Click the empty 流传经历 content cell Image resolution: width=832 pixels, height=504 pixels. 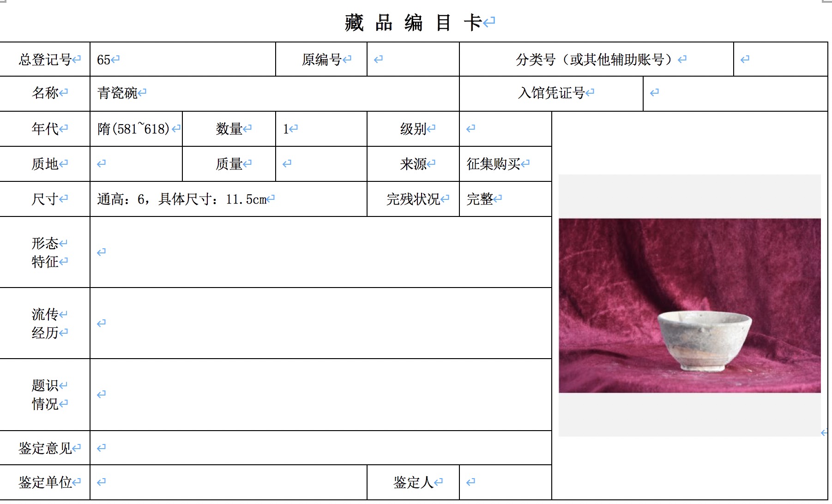pos(321,323)
